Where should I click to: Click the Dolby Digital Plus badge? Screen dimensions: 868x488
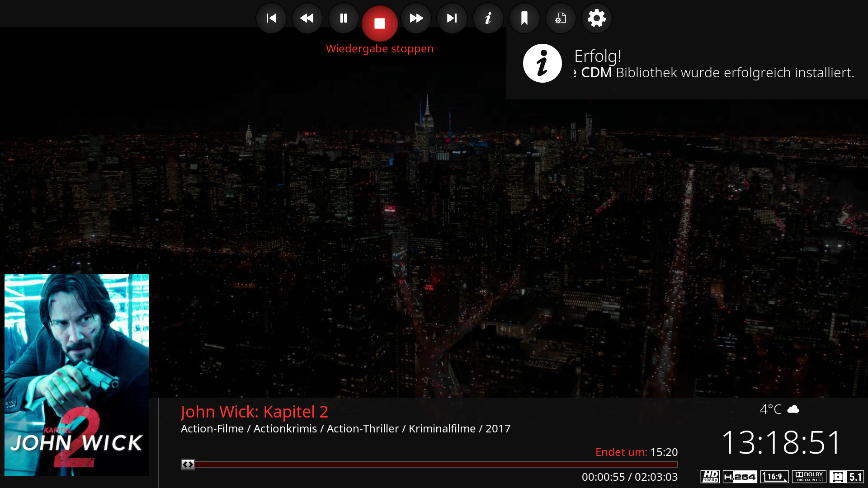point(809,477)
